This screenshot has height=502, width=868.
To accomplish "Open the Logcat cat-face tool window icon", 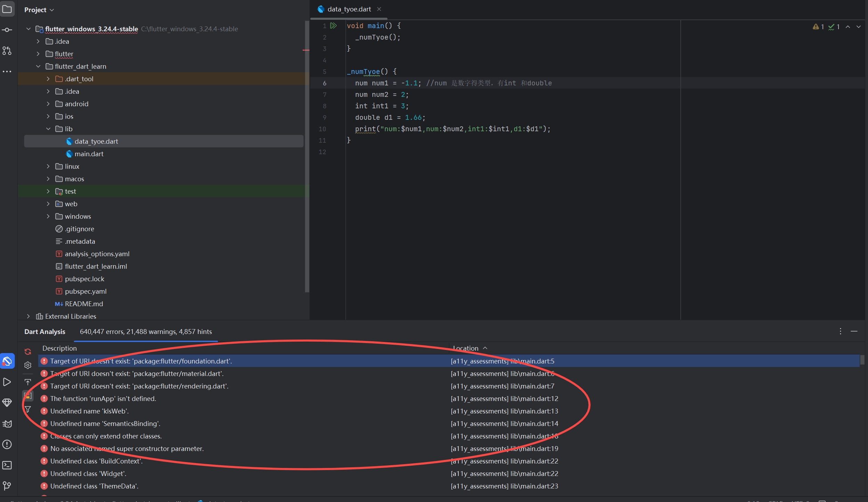I will click(7, 424).
